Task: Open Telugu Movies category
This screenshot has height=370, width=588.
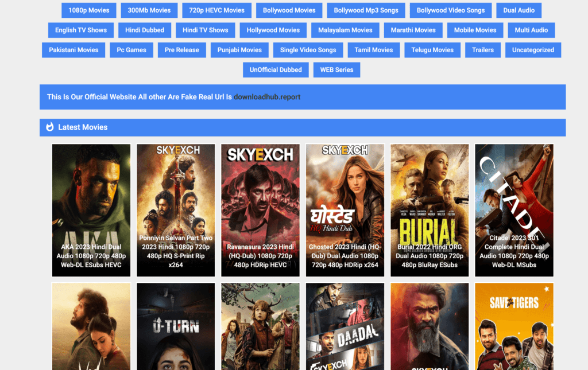Action: 432,50
